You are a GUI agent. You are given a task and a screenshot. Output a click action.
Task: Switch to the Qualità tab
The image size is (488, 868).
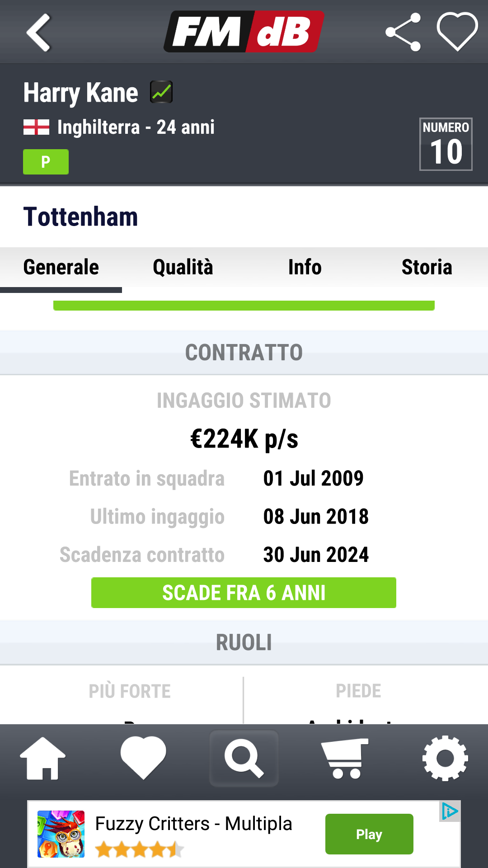pyautogui.click(x=183, y=267)
